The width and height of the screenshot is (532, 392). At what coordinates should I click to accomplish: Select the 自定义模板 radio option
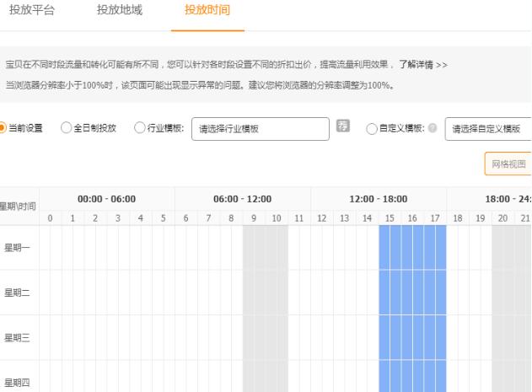point(372,129)
